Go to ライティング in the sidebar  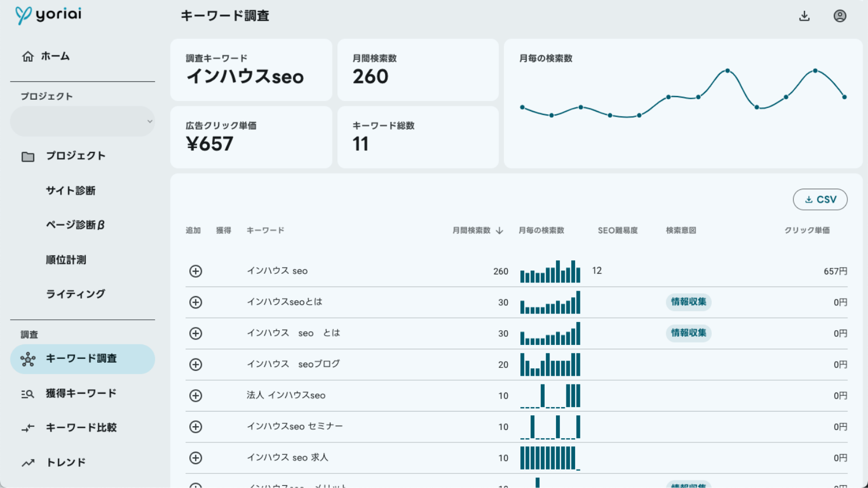click(75, 294)
